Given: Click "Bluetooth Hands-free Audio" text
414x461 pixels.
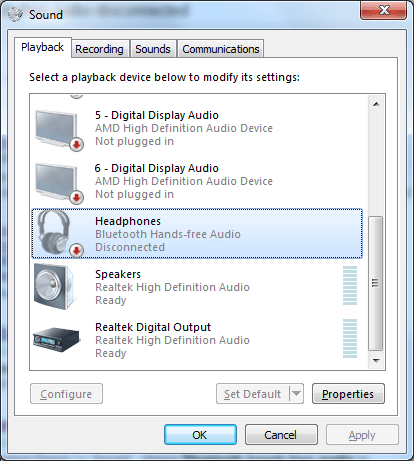Looking at the screenshot, I should tap(168, 234).
